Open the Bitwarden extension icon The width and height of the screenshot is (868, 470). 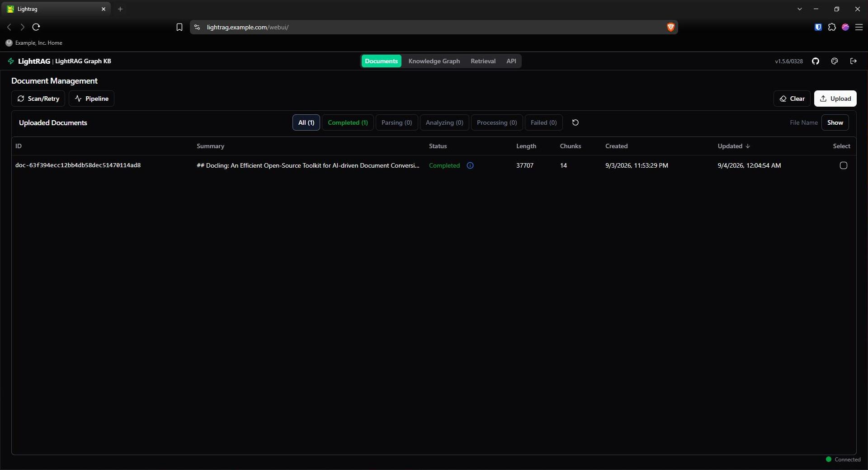(818, 27)
